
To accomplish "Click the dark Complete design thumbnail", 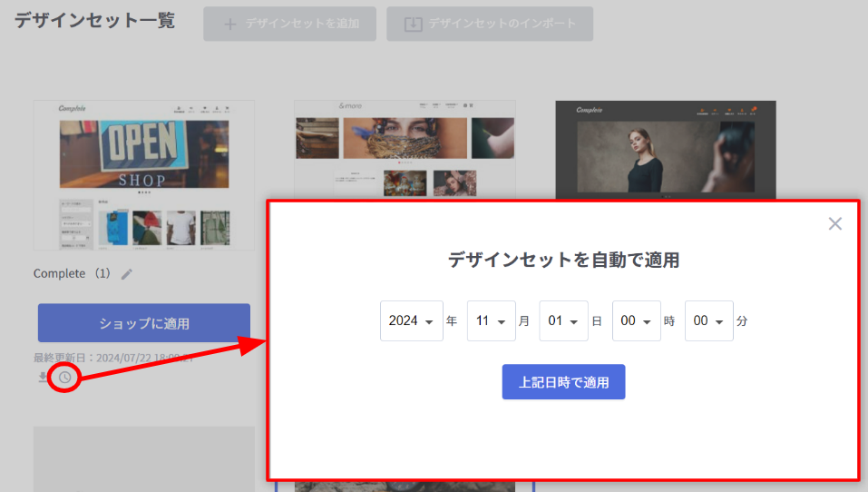I will (x=666, y=150).
